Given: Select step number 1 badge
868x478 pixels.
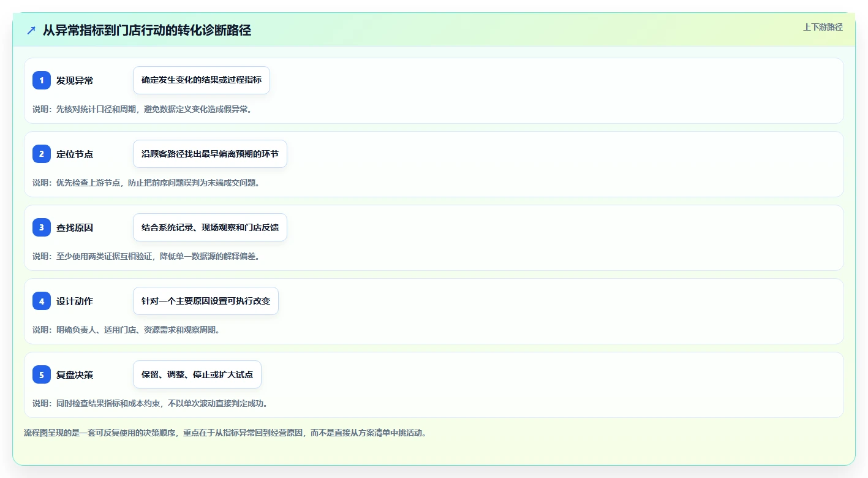Looking at the screenshot, I should (x=42, y=80).
